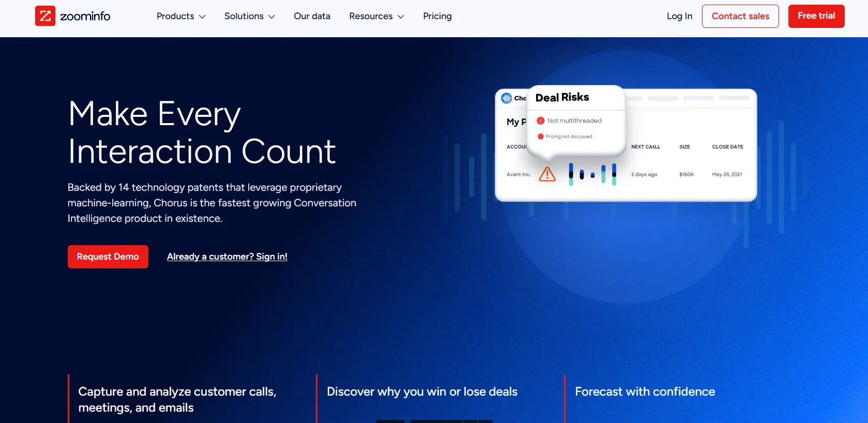Click the Request Demo button
This screenshot has width=868, height=423.
coord(108,256)
